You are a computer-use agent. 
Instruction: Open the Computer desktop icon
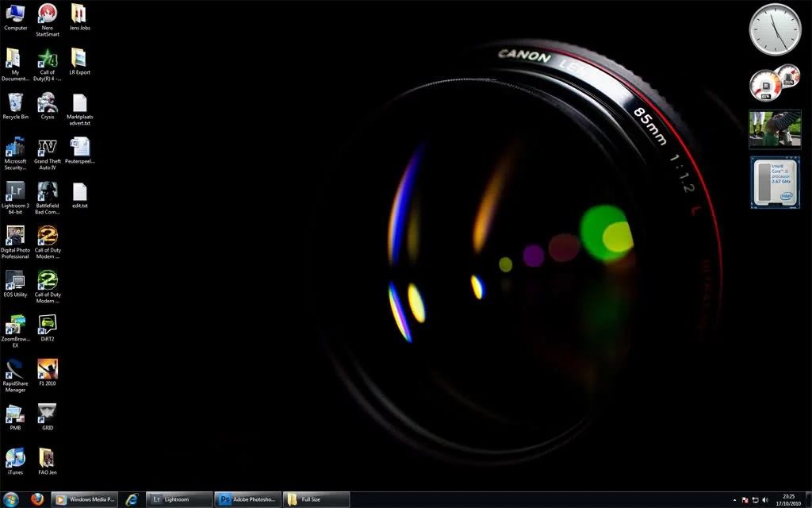click(16, 17)
